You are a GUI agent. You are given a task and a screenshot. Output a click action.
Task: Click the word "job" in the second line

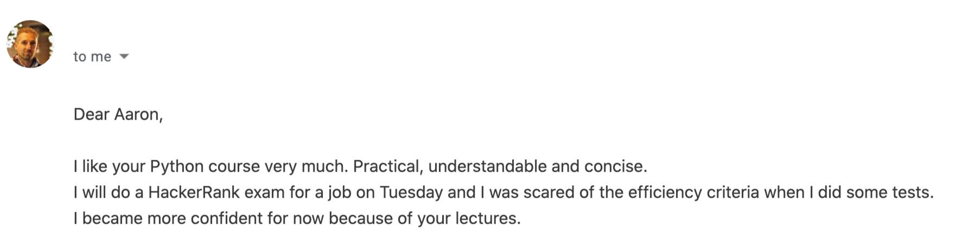click(x=339, y=192)
